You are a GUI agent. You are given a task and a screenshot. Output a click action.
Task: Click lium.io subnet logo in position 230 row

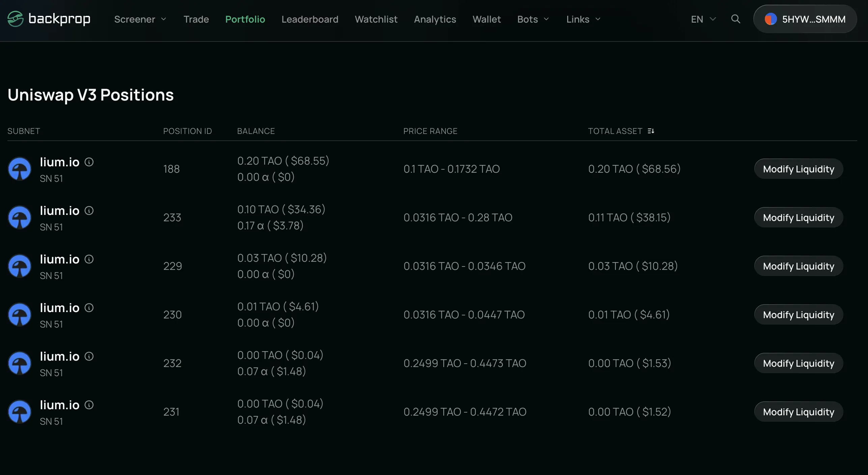coord(20,315)
